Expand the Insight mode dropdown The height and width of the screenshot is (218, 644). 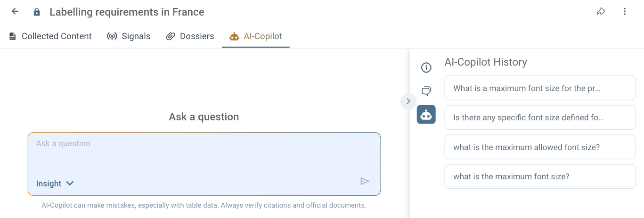55,184
